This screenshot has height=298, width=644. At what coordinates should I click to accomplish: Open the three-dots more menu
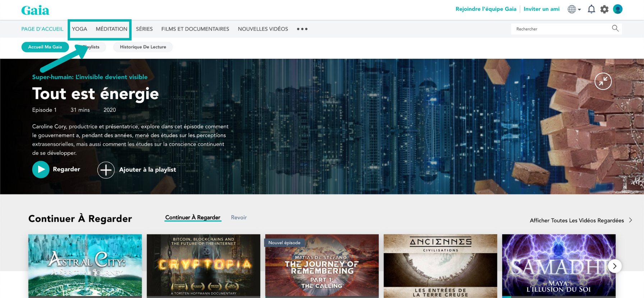tap(302, 29)
